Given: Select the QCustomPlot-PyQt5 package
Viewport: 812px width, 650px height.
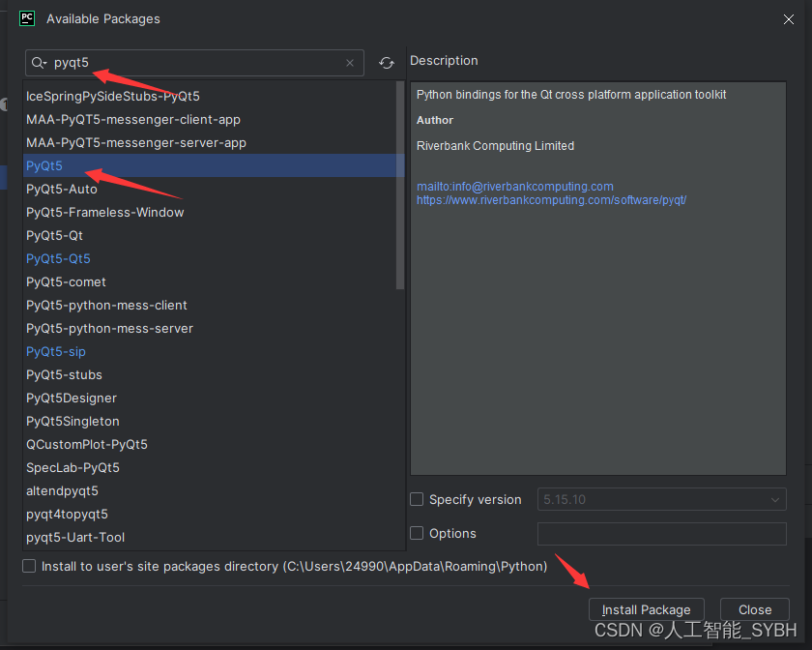Looking at the screenshot, I should click(214, 444).
